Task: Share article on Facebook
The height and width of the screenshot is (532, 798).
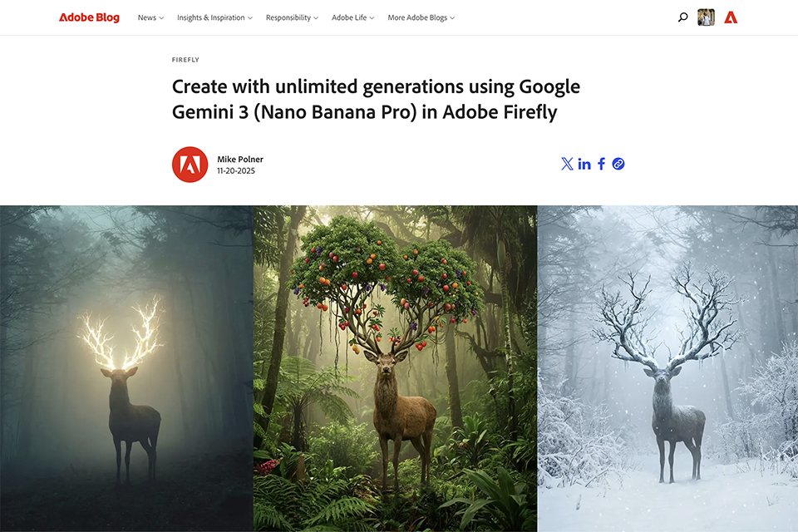Action: pos(601,164)
